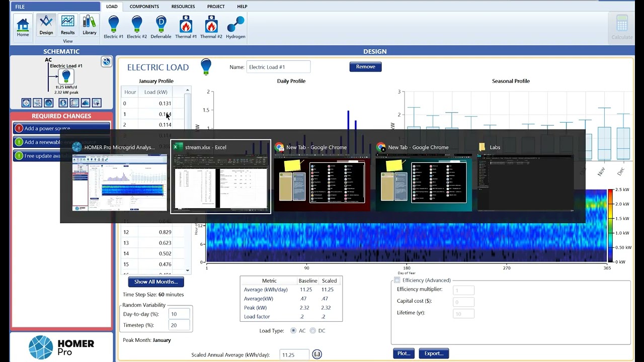Click the Scaled Annual Average field
Screen dimensions: 644x362
(294, 354)
